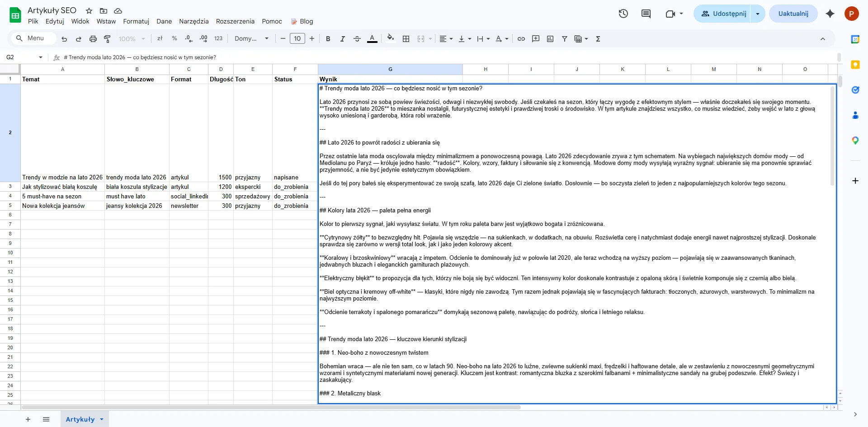Click the font size field
This screenshot has height=427, width=868.
pyautogui.click(x=297, y=39)
